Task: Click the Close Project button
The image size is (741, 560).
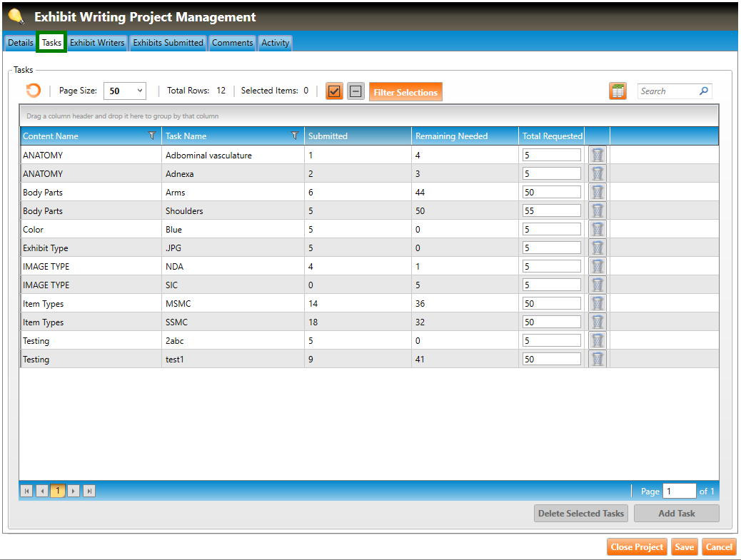Action: tap(637, 547)
